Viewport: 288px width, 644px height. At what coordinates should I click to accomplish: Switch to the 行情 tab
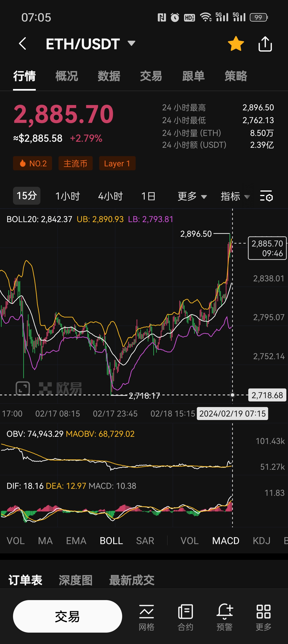tap(24, 76)
